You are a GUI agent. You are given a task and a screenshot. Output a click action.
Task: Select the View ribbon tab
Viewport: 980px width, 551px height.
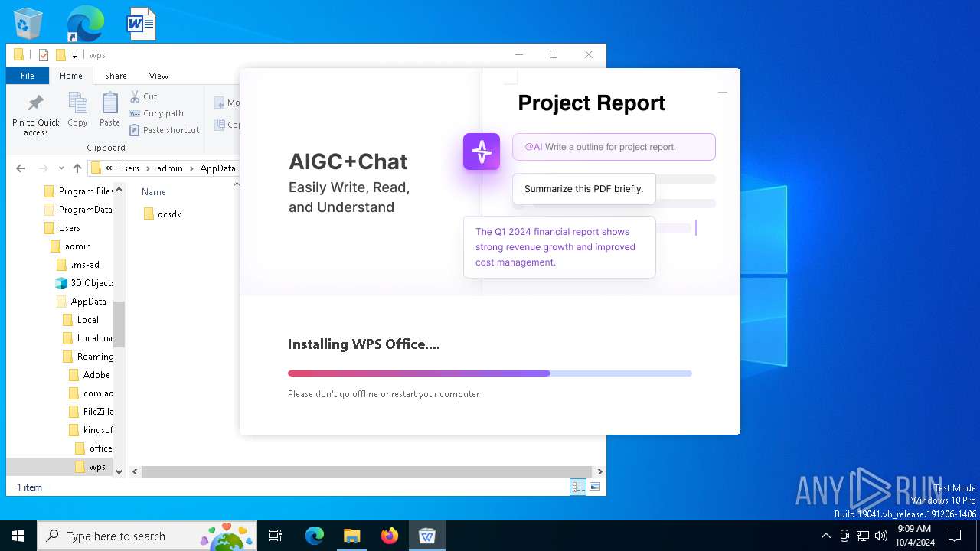158,76
